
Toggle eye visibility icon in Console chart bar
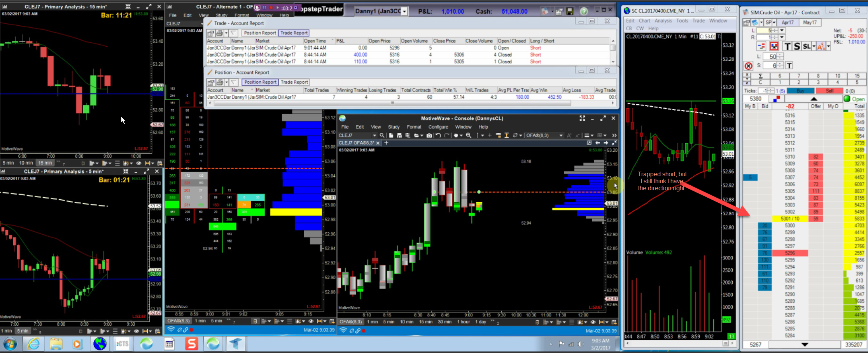[593, 322]
